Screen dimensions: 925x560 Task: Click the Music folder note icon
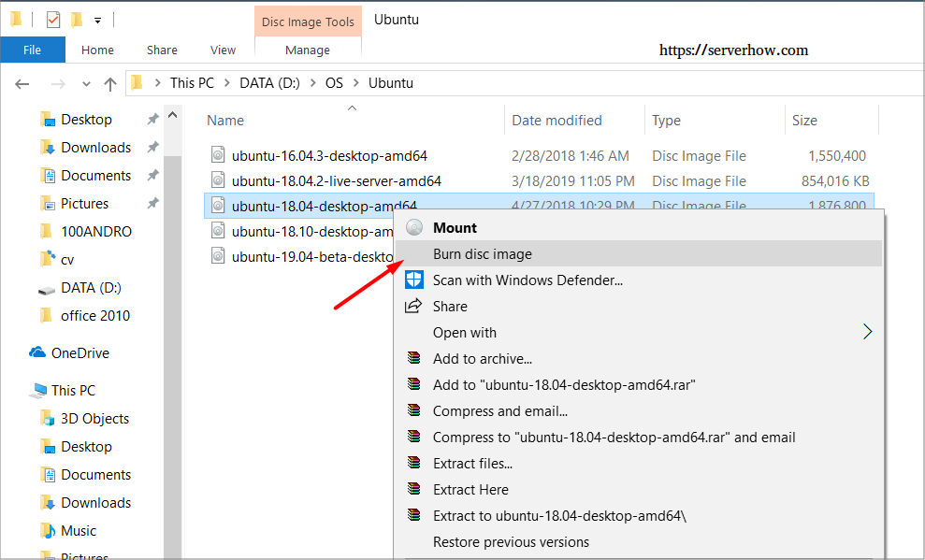click(47, 530)
